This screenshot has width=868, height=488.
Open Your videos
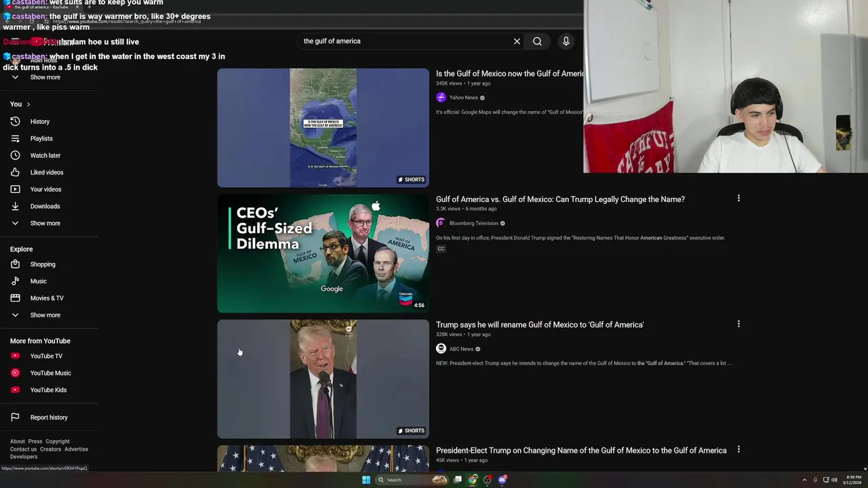point(45,189)
